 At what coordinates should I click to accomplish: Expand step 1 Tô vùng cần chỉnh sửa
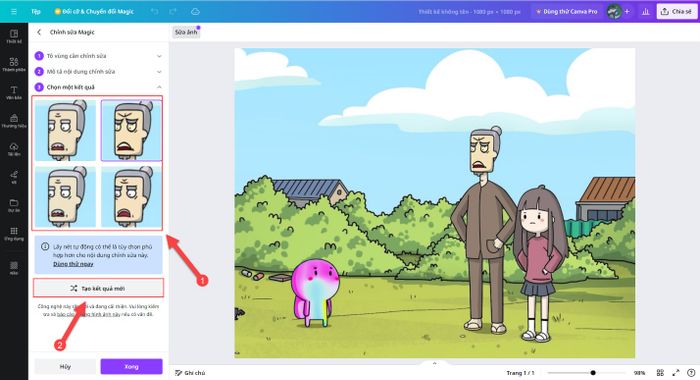(x=98, y=56)
